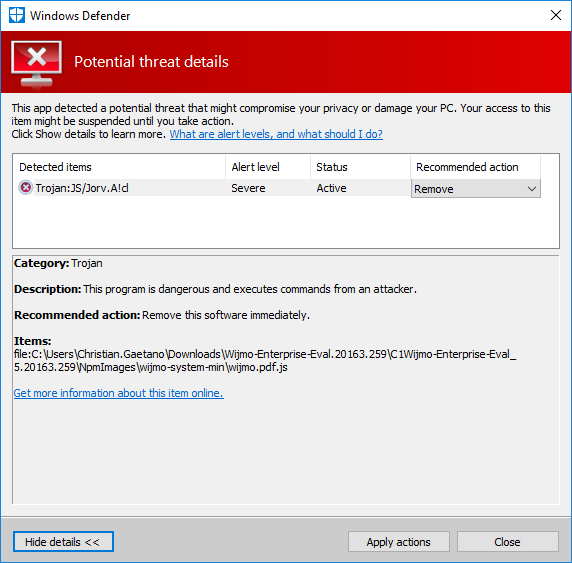Click the Recommended action column header
Viewport: 572px width, 563px height.
(476, 167)
